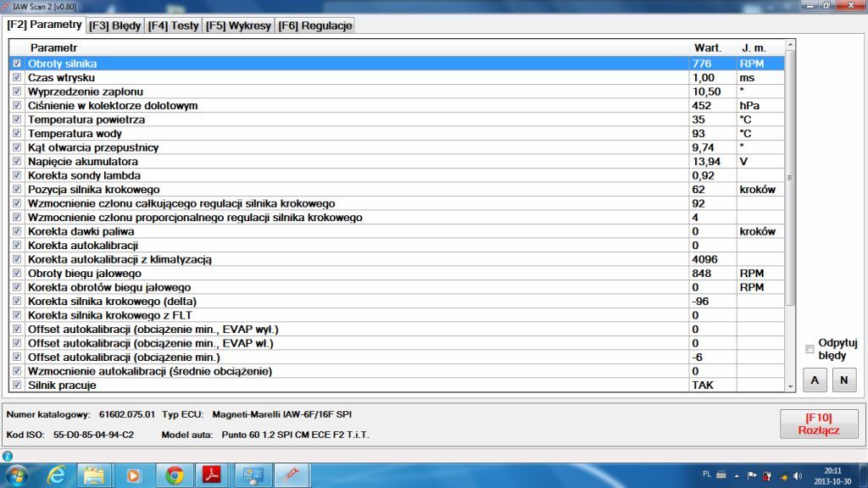
Task: Click the parameter list vertical scrollbar thumb
Action: point(791,178)
